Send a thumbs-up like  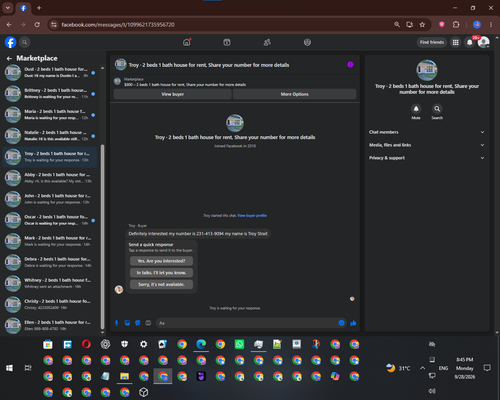353,323
